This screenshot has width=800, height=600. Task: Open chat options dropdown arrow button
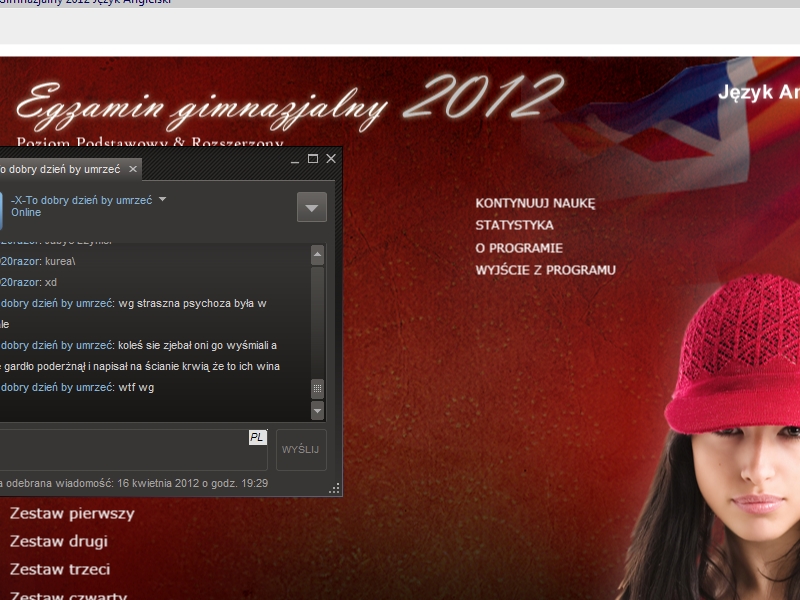point(312,207)
